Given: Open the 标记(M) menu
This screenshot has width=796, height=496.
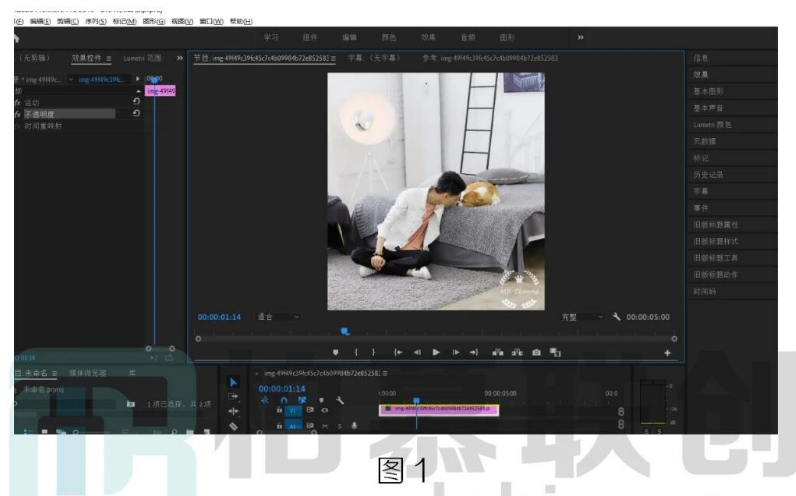Looking at the screenshot, I should point(124,21).
